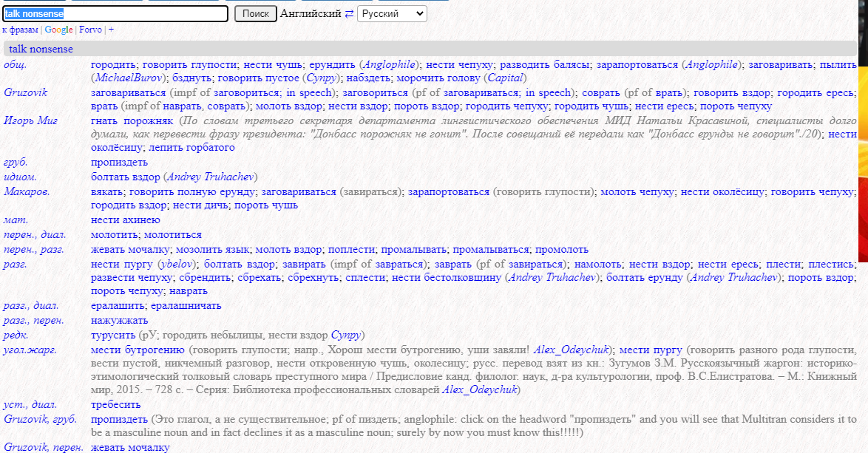Open translation болтать вздор in идиом. row
The width and height of the screenshot is (868, 453).
click(x=125, y=177)
